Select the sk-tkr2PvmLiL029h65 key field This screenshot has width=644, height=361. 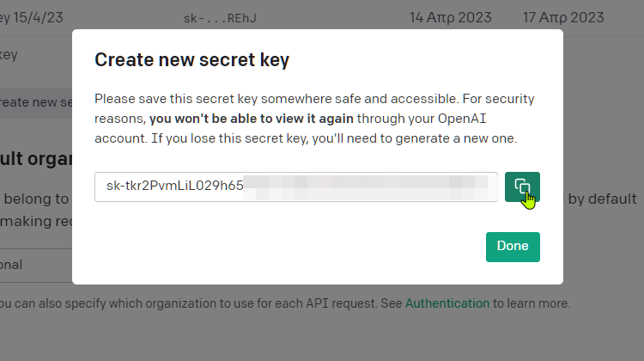[x=296, y=187]
